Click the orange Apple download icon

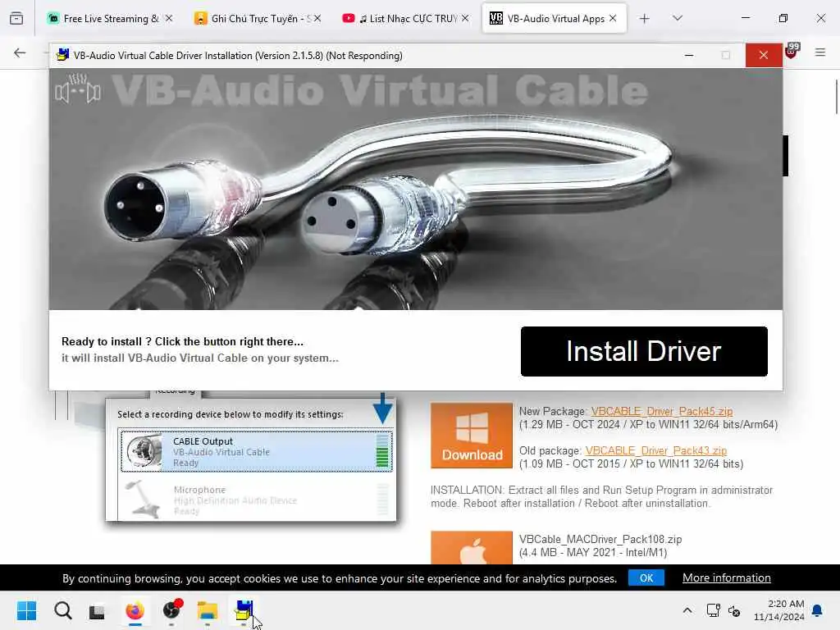(472, 547)
